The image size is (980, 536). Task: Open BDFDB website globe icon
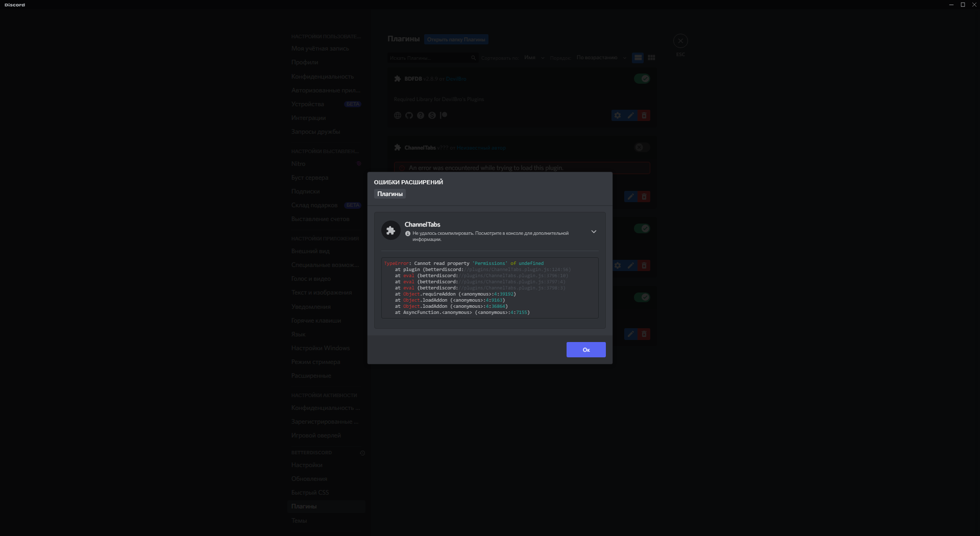pyautogui.click(x=398, y=115)
